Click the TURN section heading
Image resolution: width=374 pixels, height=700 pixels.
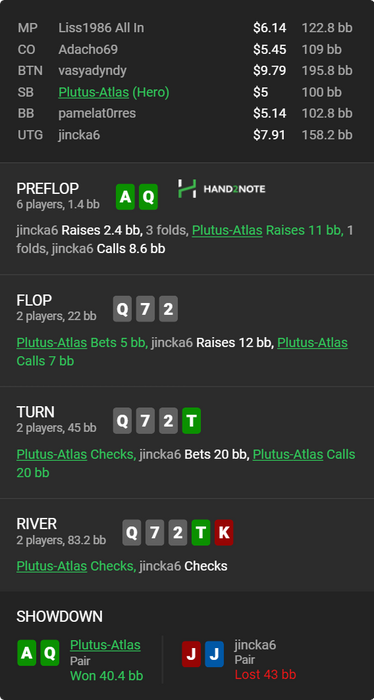point(35,412)
